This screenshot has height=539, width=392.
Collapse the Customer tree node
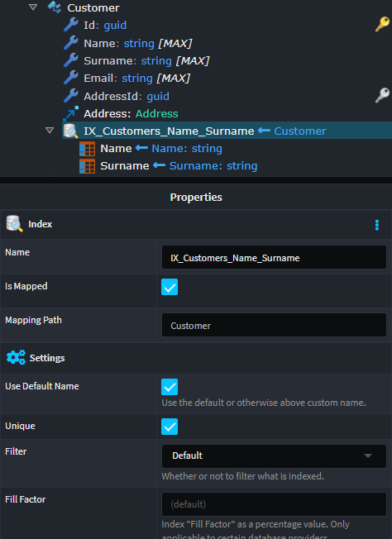tap(33, 7)
